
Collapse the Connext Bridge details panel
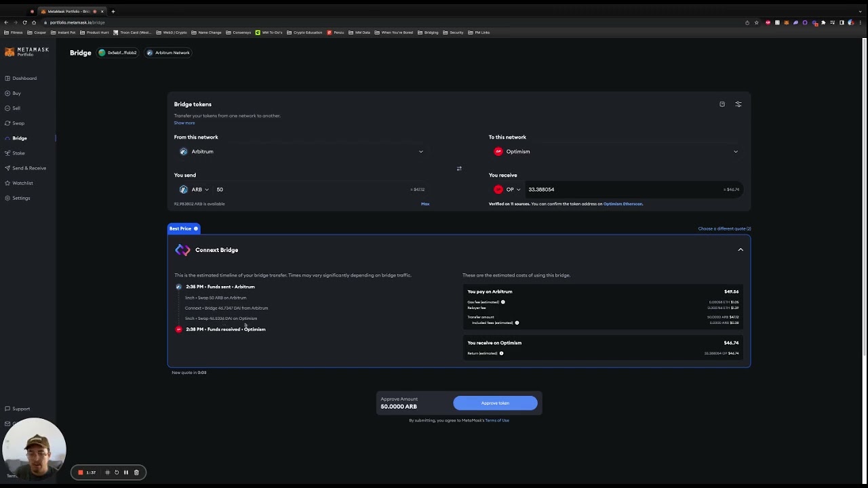click(741, 249)
